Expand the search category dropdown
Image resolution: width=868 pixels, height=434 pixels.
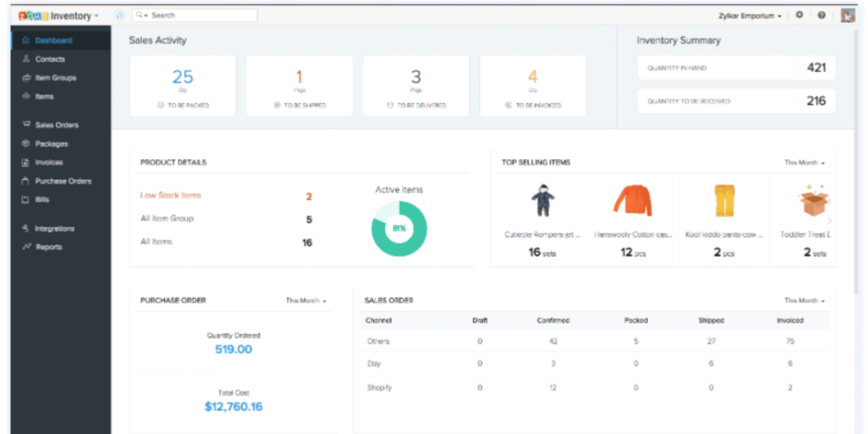pyautogui.click(x=145, y=15)
